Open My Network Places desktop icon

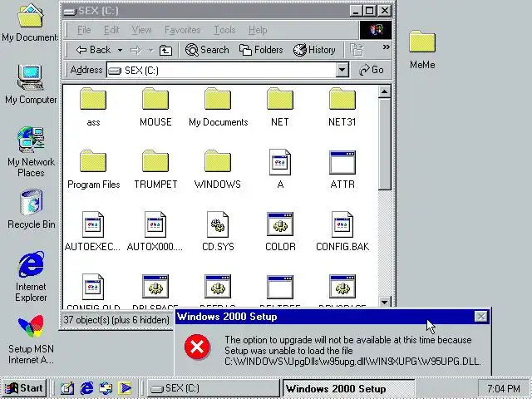(x=31, y=151)
